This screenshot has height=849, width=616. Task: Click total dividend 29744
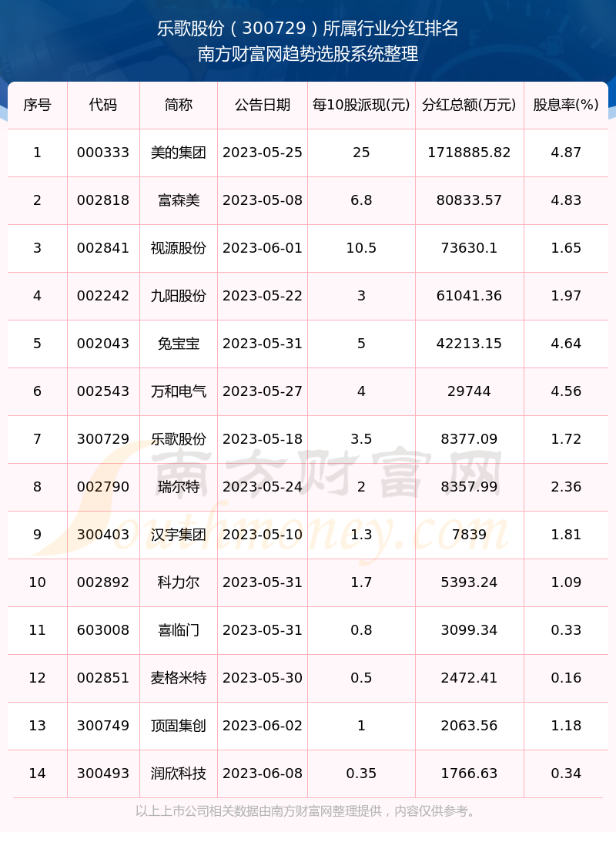tap(469, 391)
